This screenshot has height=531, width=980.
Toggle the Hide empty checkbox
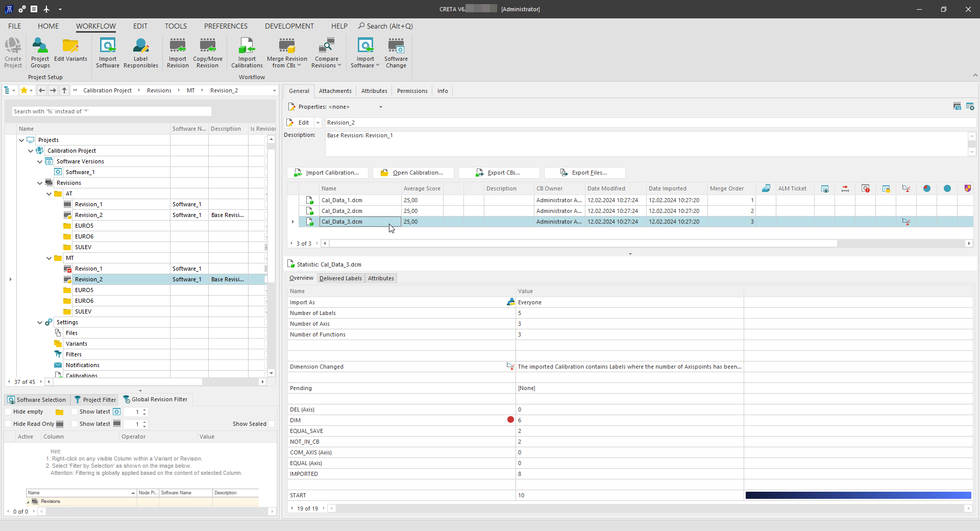tap(8, 412)
